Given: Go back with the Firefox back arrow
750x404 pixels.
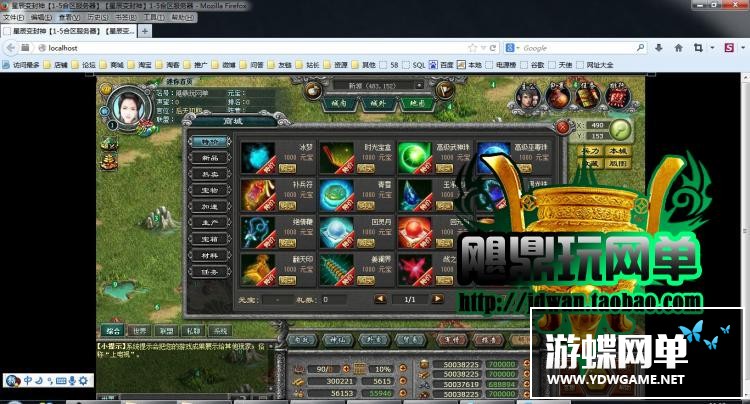Looking at the screenshot, I should point(11,48).
